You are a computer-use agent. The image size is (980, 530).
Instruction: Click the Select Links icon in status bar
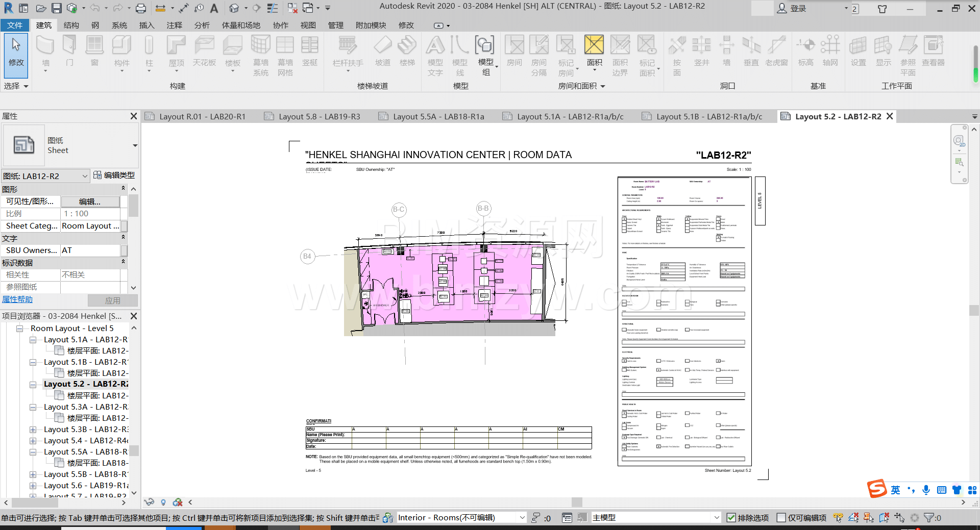coord(838,518)
